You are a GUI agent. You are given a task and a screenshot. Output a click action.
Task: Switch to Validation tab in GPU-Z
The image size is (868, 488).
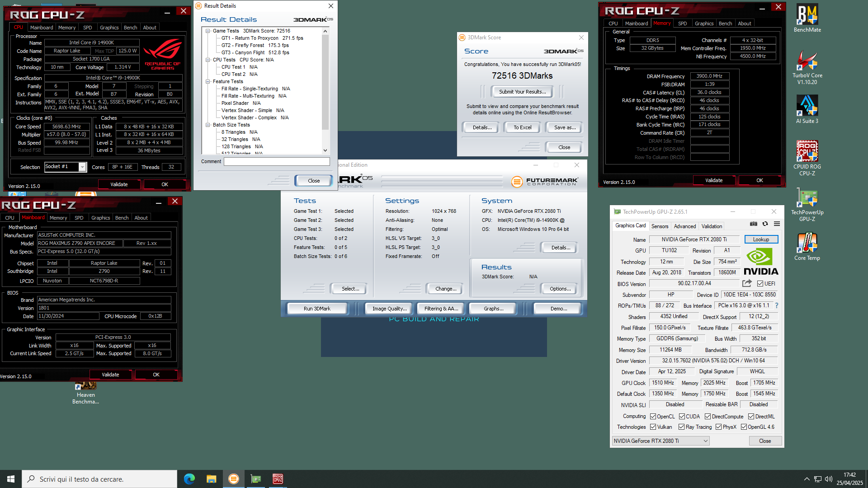pyautogui.click(x=712, y=226)
